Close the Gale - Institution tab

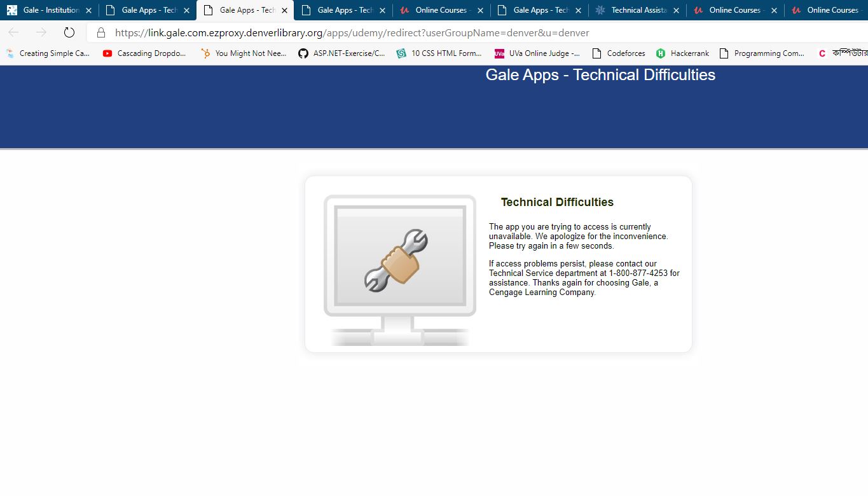click(x=88, y=10)
